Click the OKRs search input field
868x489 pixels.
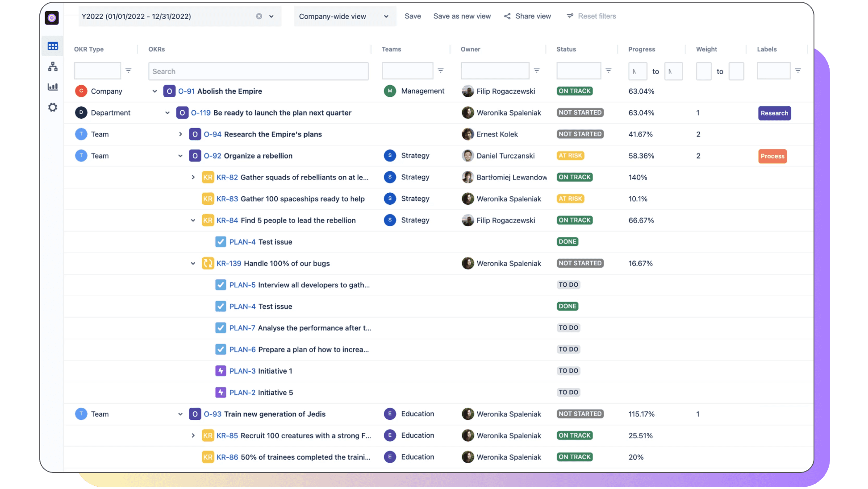pyautogui.click(x=258, y=71)
